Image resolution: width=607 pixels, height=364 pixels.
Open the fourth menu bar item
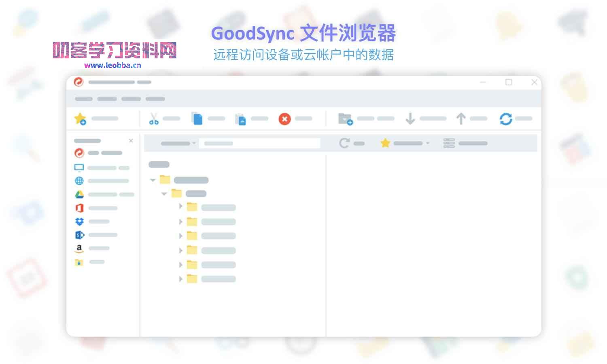tap(155, 99)
